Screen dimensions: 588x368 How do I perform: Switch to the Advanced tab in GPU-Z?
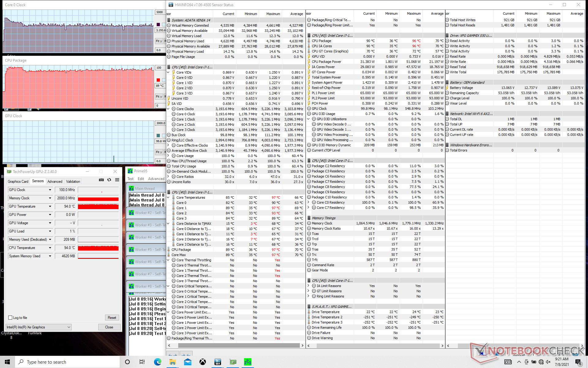(55, 182)
